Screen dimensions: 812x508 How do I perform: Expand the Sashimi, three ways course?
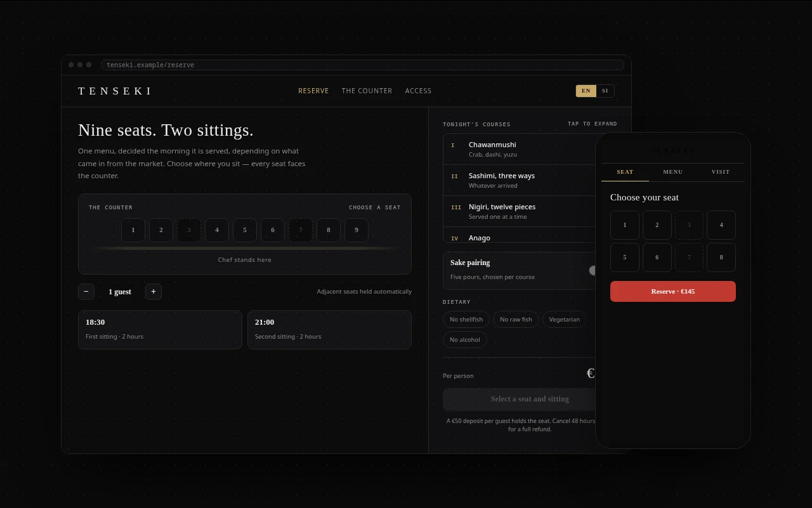519,180
